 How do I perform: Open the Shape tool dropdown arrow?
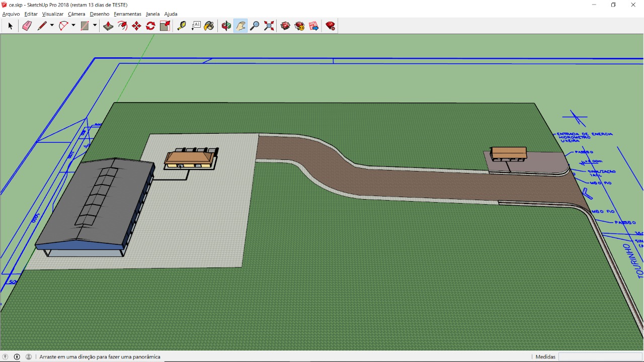pyautogui.click(x=95, y=26)
